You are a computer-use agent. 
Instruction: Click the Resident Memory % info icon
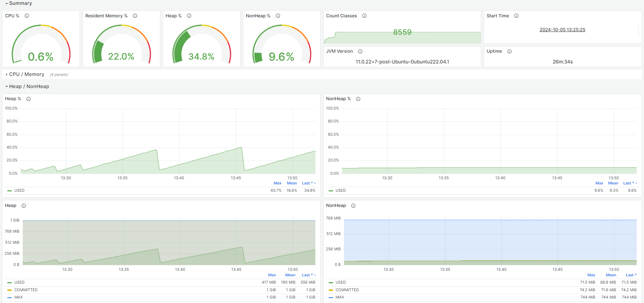135,16
